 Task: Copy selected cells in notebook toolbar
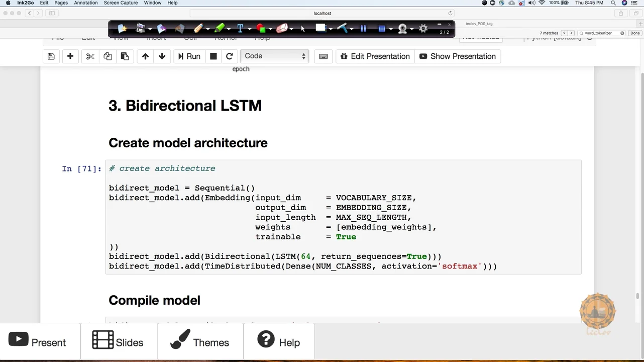pyautogui.click(x=108, y=56)
